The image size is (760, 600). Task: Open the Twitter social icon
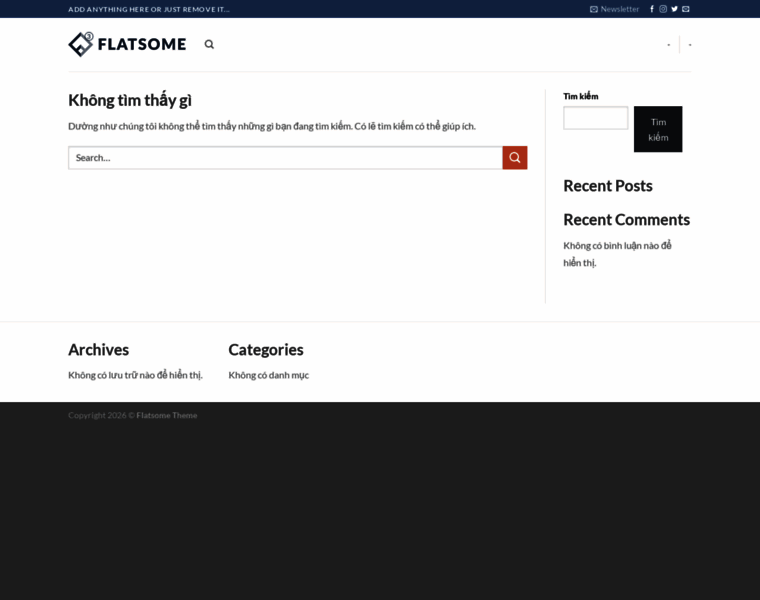pyautogui.click(x=674, y=9)
